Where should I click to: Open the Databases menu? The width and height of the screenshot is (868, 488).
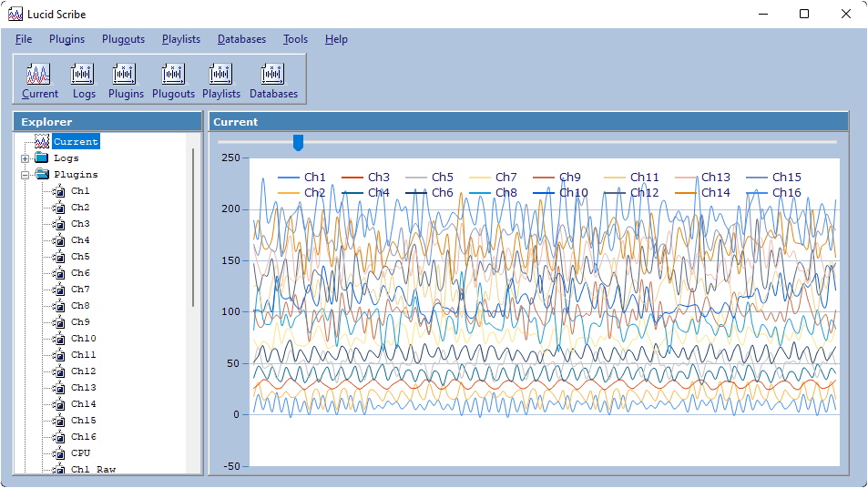pyautogui.click(x=242, y=39)
